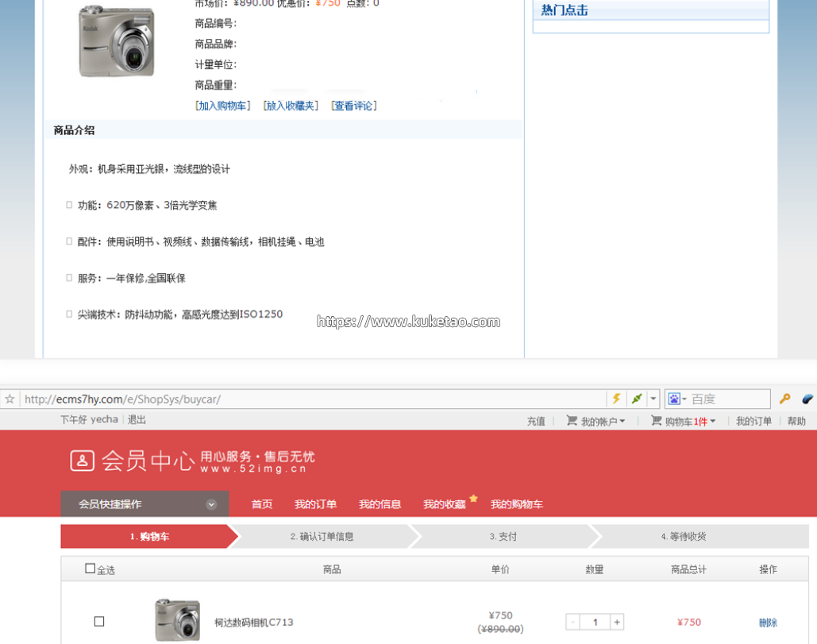Toggle the 全选 select-all checkbox
The width and height of the screenshot is (817, 644).
91,568
